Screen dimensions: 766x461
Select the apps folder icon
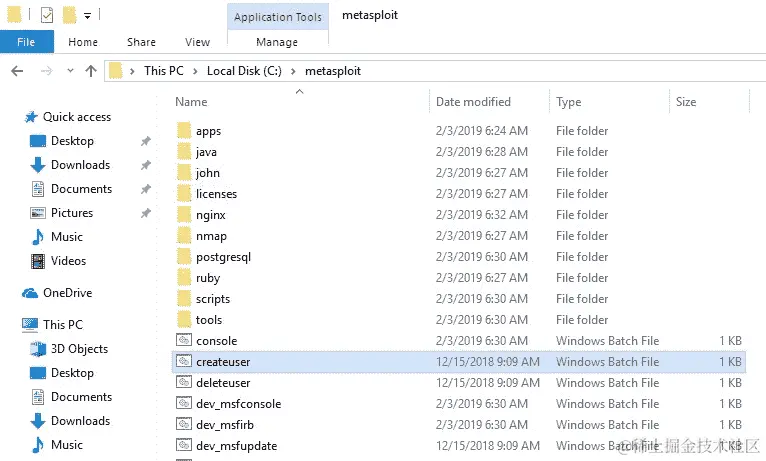coord(184,130)
